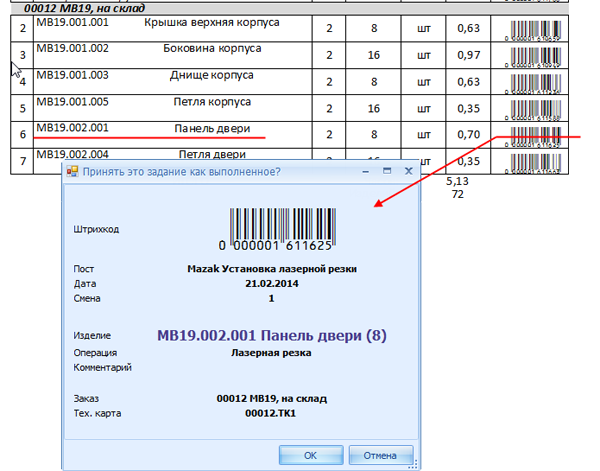Click the text Днище корпуса

point(212,75)
